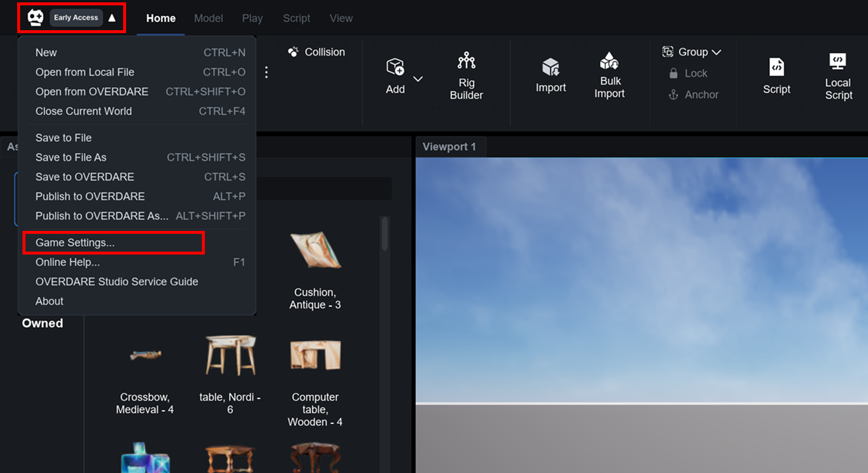Click the OVERDARE robot logo icon

pos(36,18)
